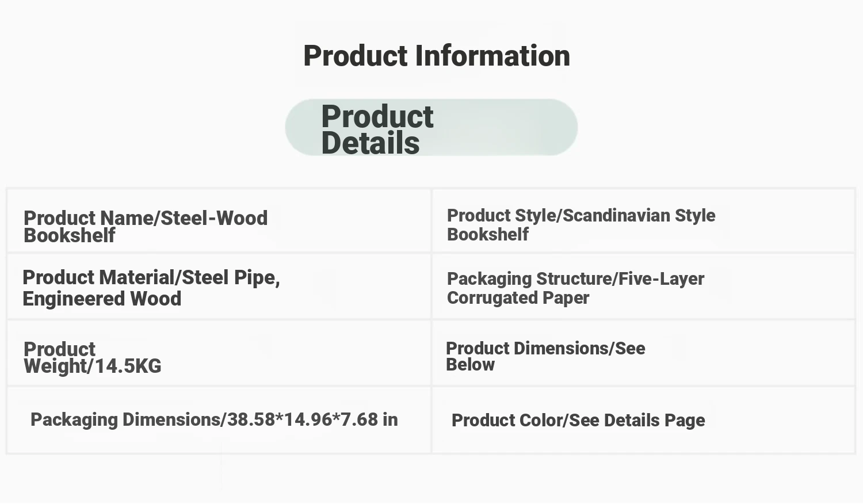Click the word Details in the green banner
Image resolution: width=863 pixels, height=504 pixels.
click(x=371, y=143)
